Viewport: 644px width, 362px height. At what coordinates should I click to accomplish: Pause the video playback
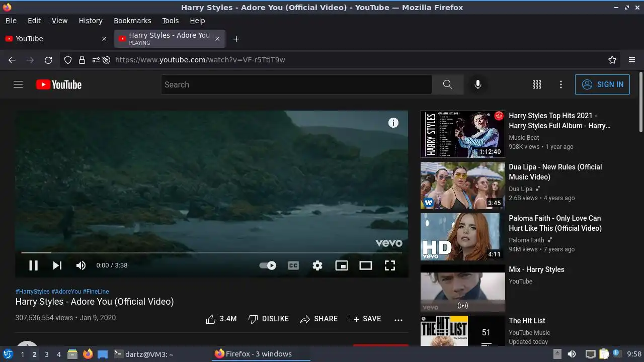[x=33, y=265]
